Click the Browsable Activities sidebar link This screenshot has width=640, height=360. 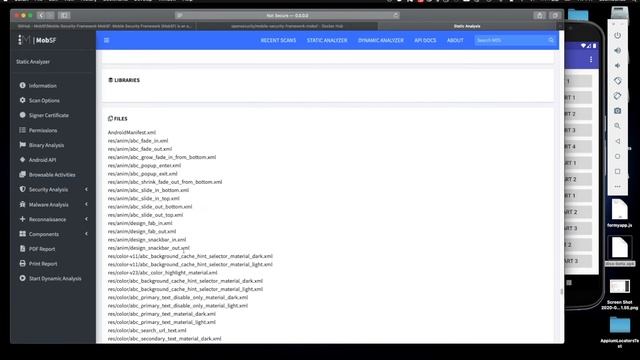52,175
